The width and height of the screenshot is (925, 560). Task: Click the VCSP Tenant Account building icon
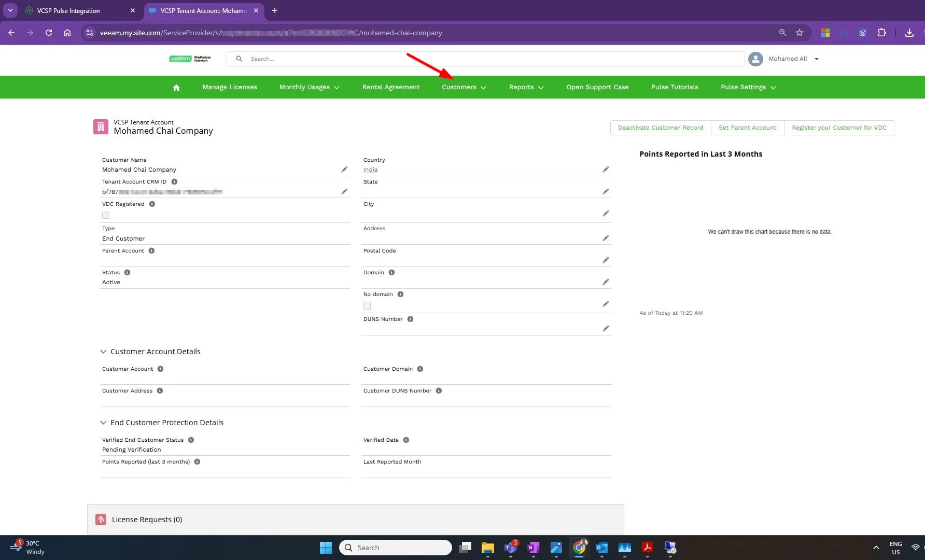point(101,127)
